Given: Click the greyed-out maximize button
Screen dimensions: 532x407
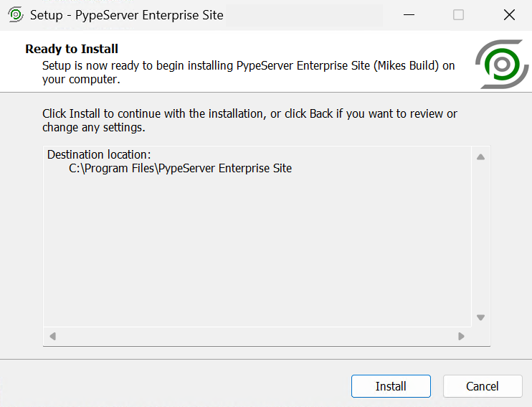Looking at the screenshot, I should [x=458, y=14].
